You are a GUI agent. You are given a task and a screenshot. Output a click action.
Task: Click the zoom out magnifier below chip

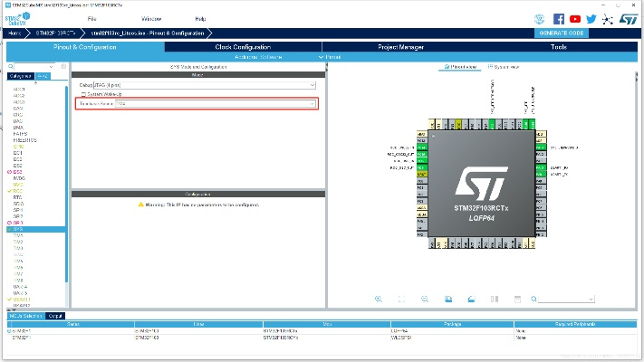click(x=425, y=299)
